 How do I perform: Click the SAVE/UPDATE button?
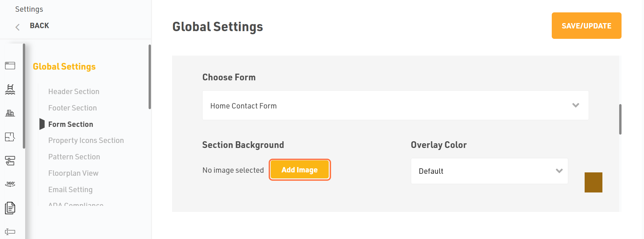(586, 26)
